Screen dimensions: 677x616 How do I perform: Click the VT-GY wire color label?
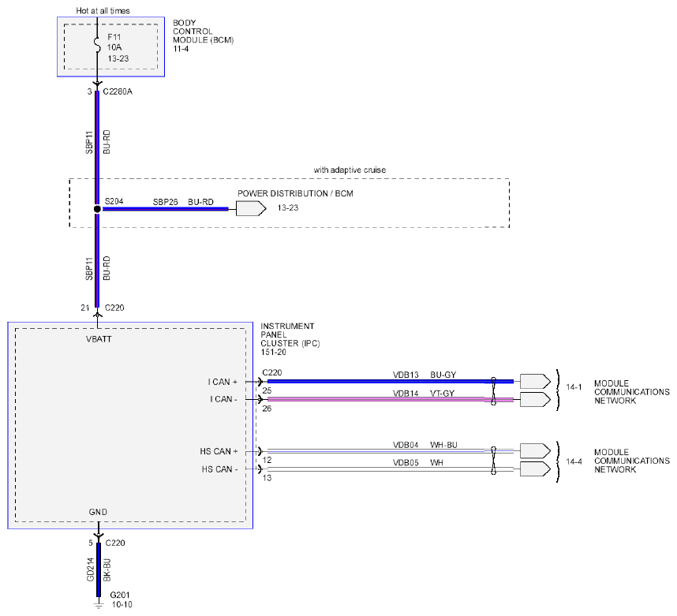(x=442, y=394)
